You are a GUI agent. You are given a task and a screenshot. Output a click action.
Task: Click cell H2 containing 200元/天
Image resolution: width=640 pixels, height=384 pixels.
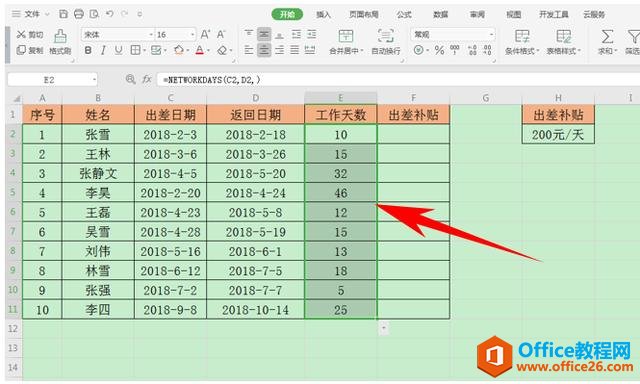tap(558, 134)
